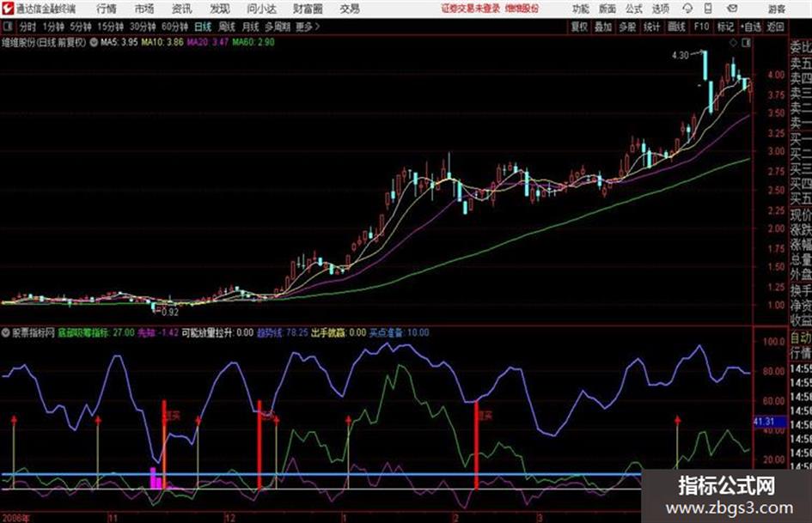812x523 pixels.
Task: Switch to 30分钟 chart period
Action: coord(143,27)
